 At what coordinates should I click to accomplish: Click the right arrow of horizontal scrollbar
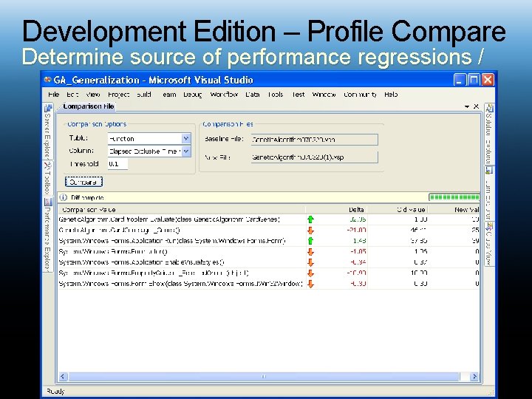[x=474, y=376]
